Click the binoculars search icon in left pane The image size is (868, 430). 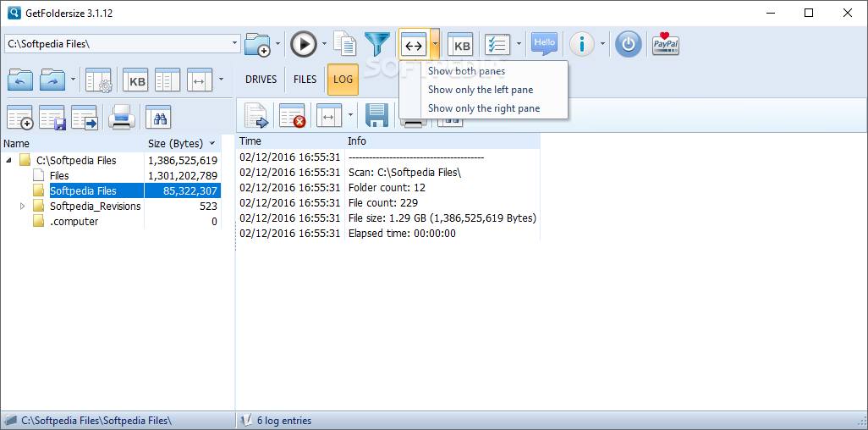pos(158,117)
